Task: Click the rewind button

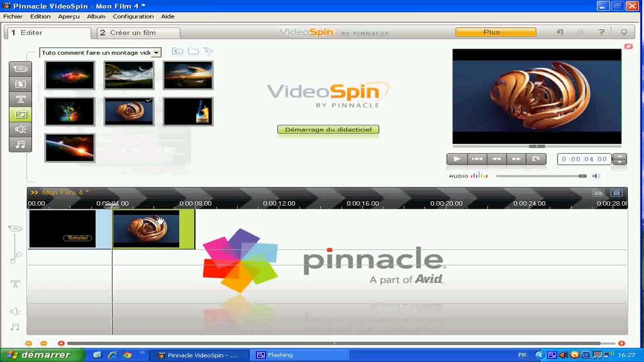Action: [496, 159]
